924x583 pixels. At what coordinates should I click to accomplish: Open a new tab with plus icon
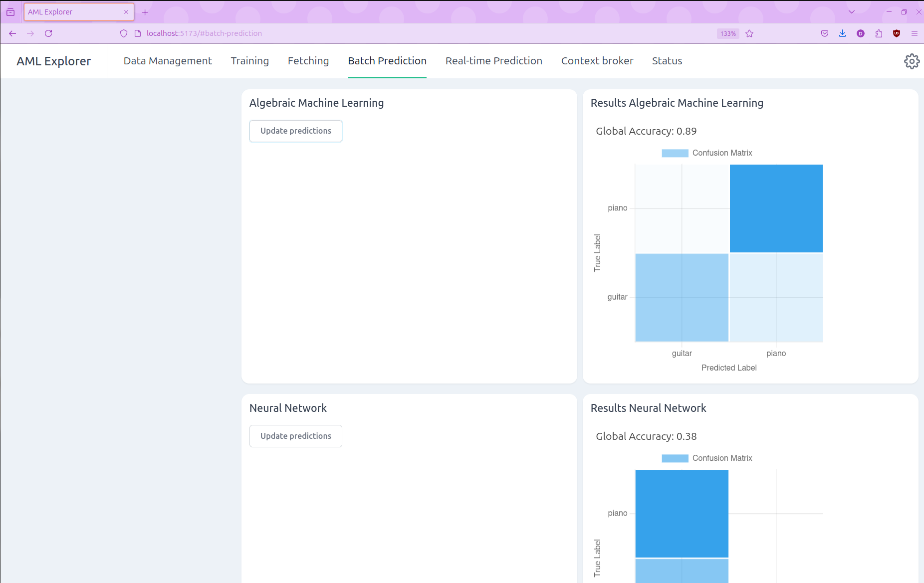point(145,12)
